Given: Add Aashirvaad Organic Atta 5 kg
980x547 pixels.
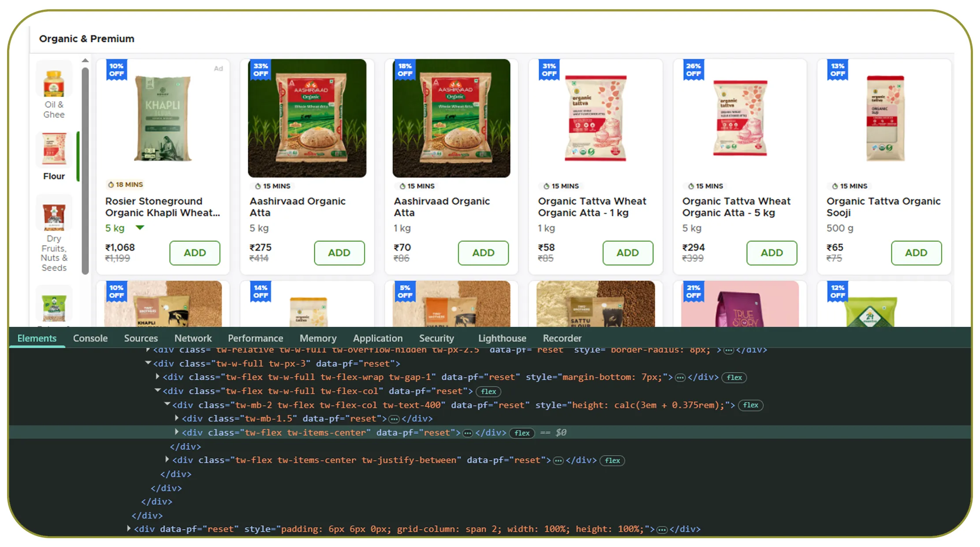Looking at the screenshot, I should pos(339,253).
